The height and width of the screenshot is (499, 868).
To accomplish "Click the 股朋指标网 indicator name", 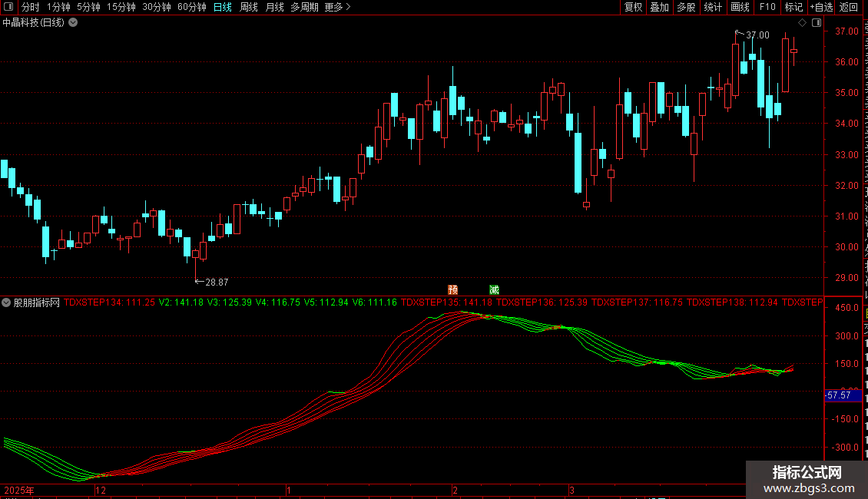I will pos(37,302).
